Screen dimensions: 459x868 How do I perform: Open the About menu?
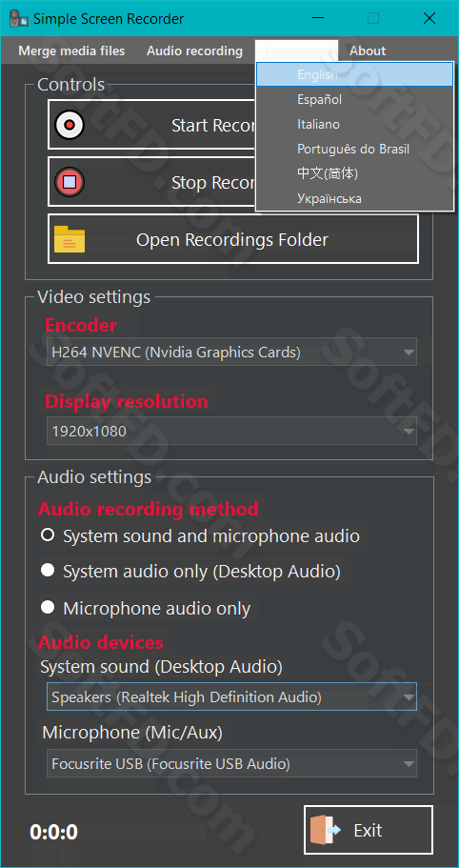[x=368, y=50]
